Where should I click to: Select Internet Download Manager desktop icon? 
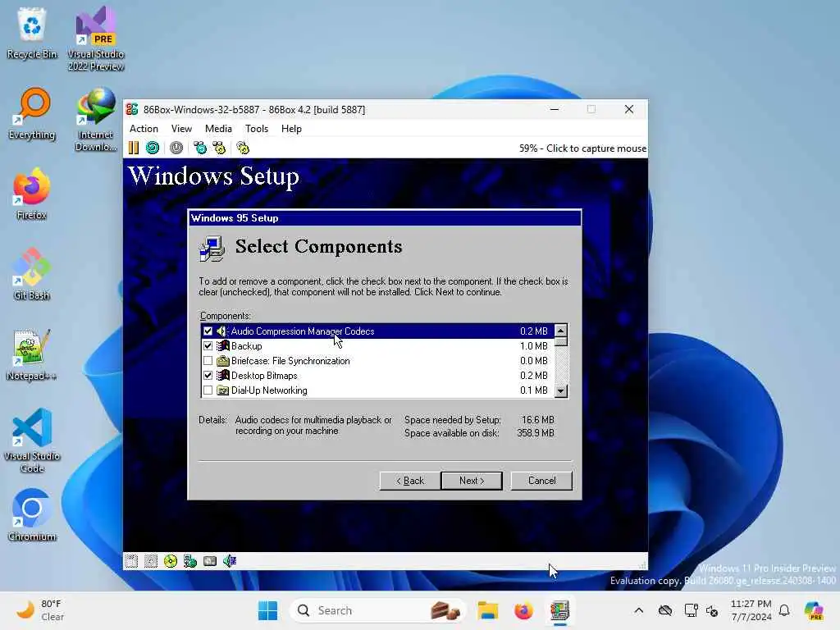click(x=96, y=120)
